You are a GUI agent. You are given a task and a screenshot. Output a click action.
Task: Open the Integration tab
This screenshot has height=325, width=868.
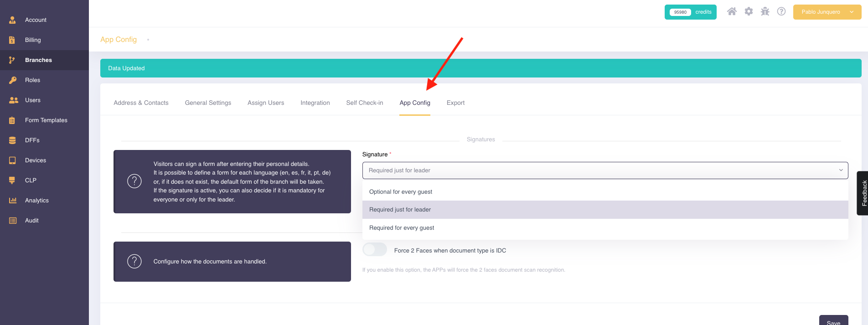pyautogui.click(x=315, y=103)
